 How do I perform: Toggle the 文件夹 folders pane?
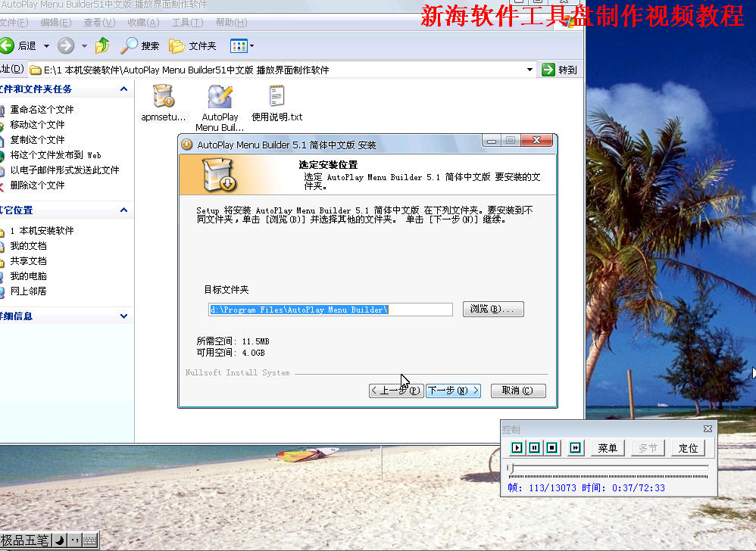pos(192,45)
